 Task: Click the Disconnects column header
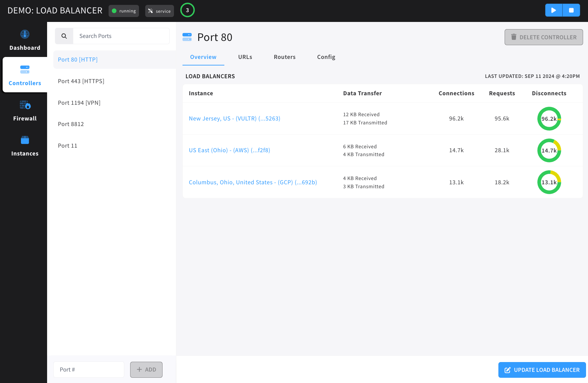549,93
